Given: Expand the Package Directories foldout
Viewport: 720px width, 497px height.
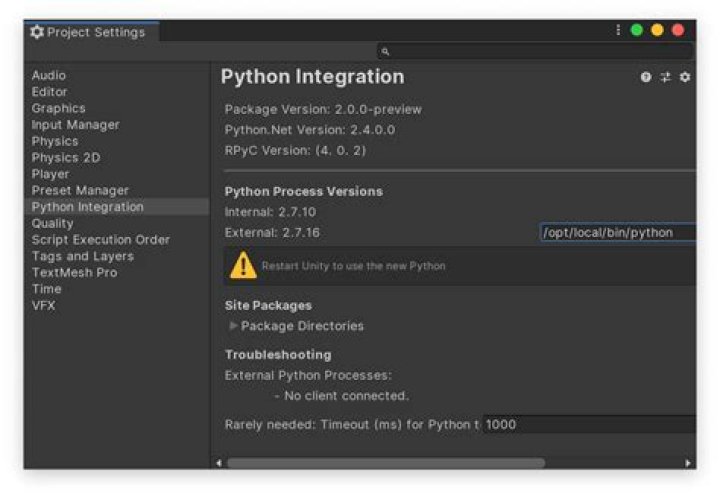Looking at the screenshot, I should click(x=234, y=326).
